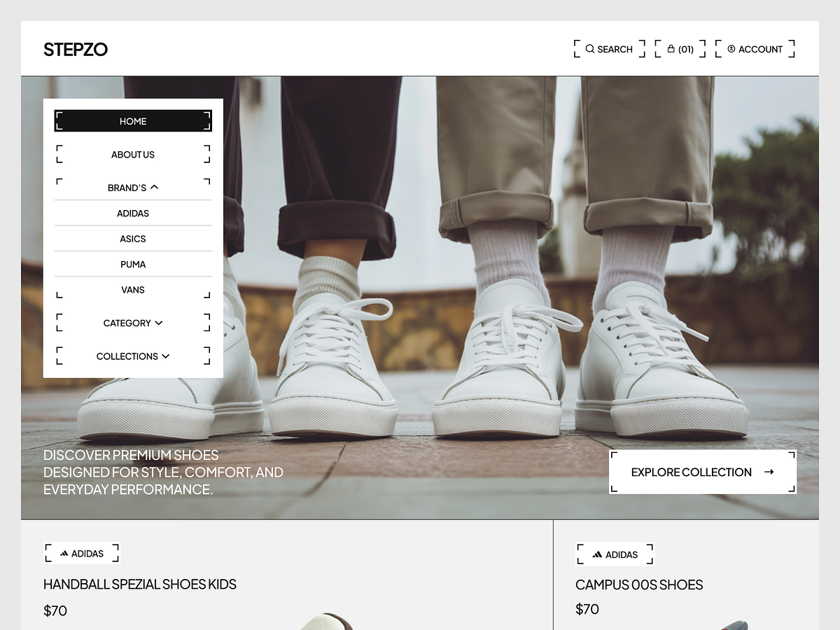840x630 pixels.
Task: Expand the CATEGORY dropdown chevron
Action: click(159, 323)
